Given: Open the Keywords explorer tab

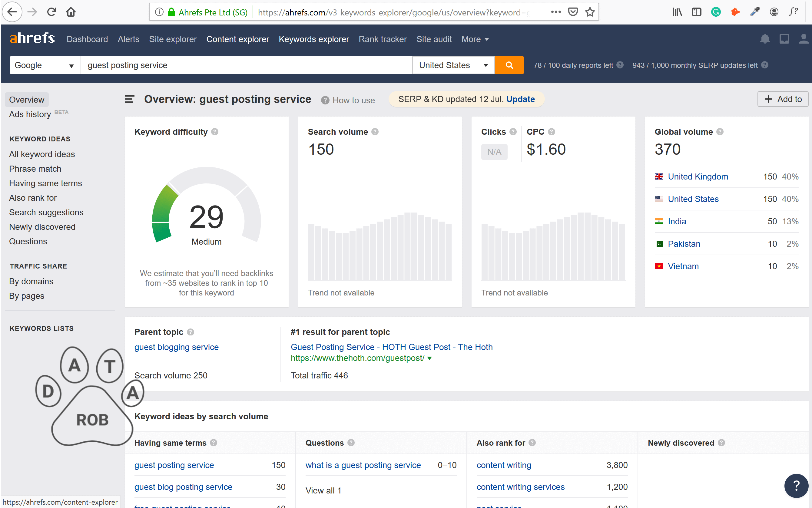Looking at the screenshot, I should click(313, 39).
